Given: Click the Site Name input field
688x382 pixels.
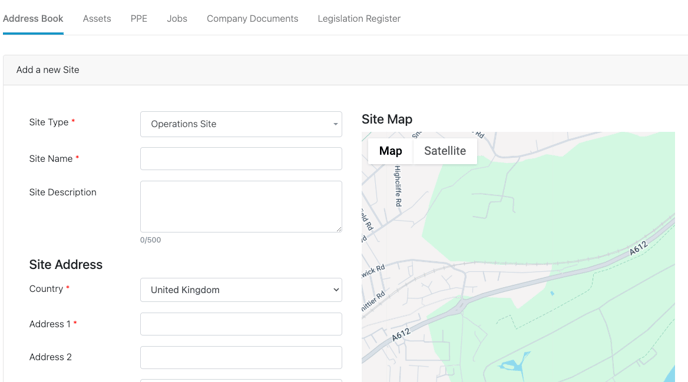Looking at the screenshot, I should (241, 158).
